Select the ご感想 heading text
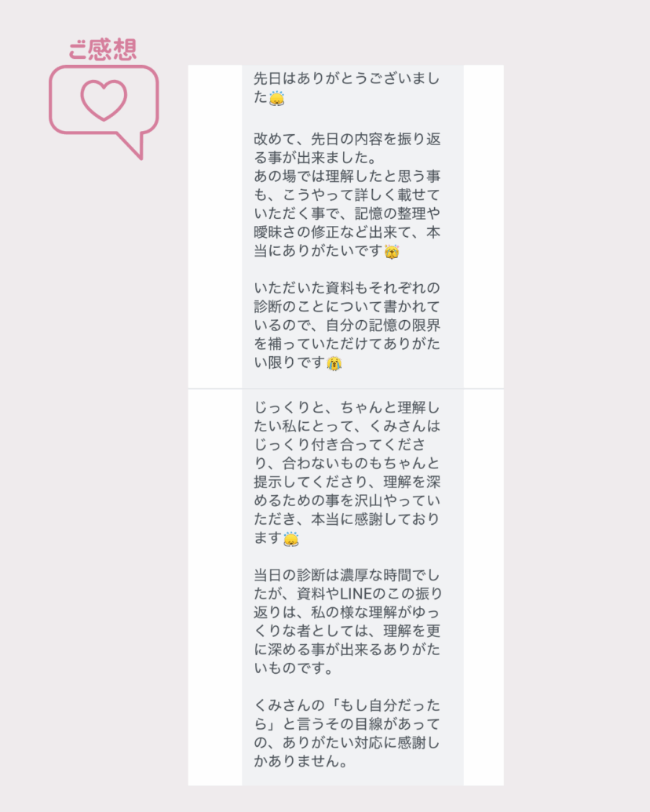650x812 pixels. (103, 49)
